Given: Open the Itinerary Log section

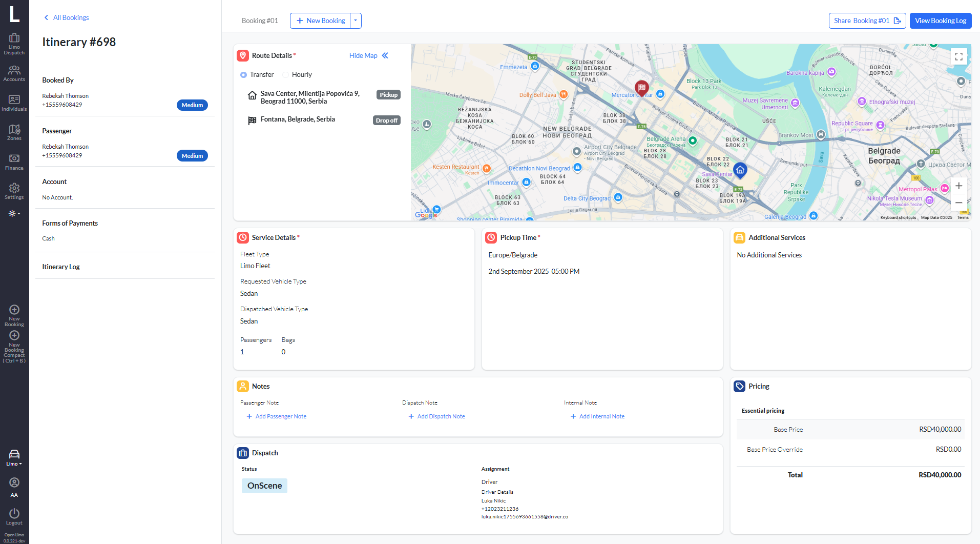Looking at the screenshot, I should click(60, 267).
